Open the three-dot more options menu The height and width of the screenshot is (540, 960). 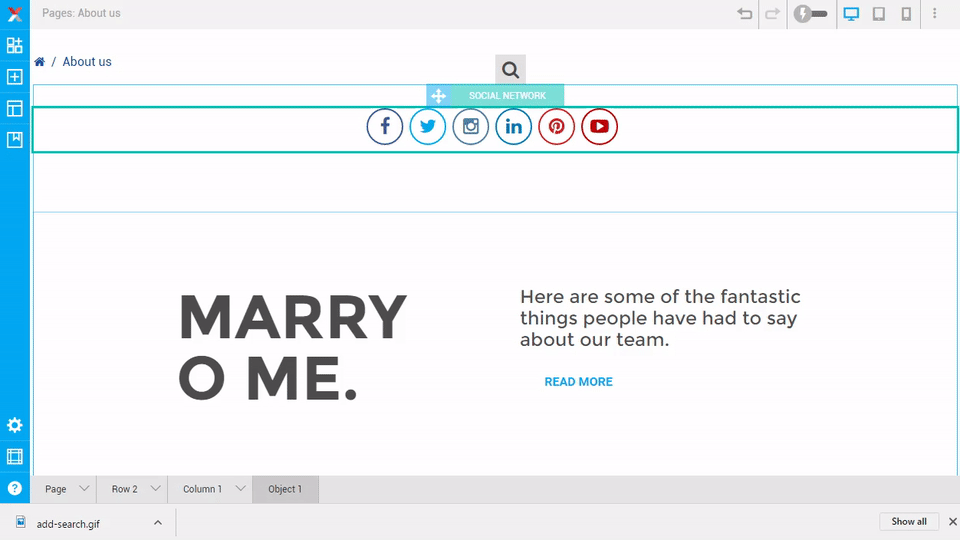click(935, 14)
